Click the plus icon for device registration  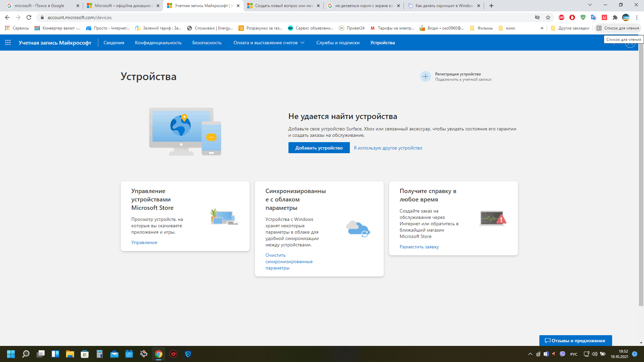point(425,76)
